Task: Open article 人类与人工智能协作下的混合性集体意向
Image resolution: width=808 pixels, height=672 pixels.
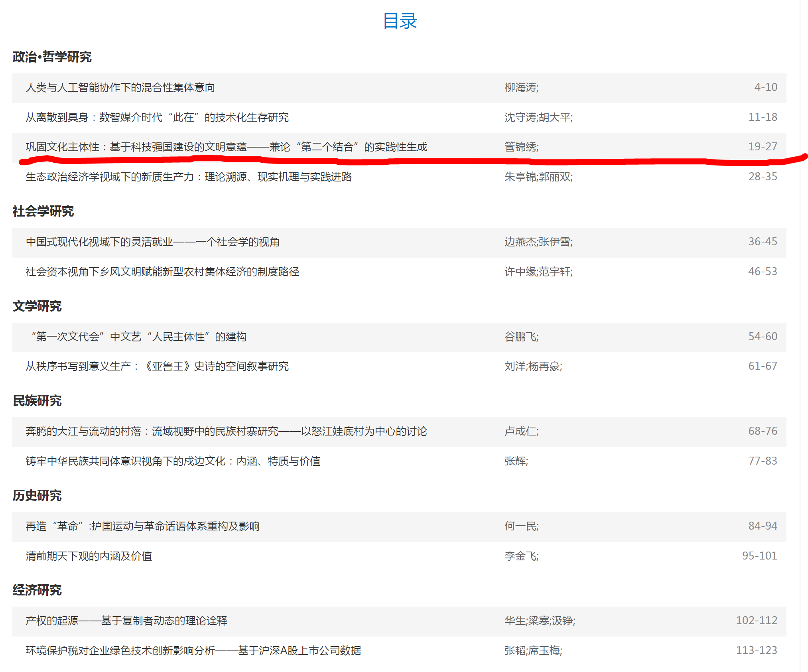Action: [x=120, y=87]
